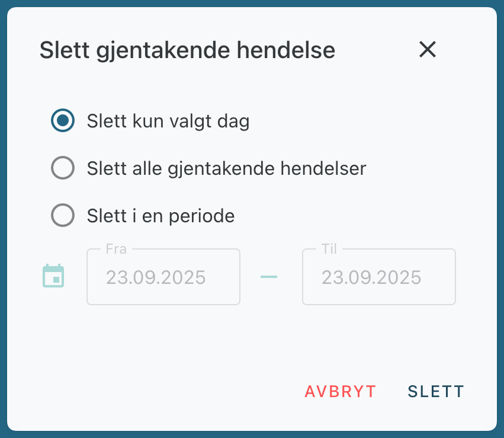Click the "Slett i en periode" label text
The image size is (504, 438).
pos(160,215)
